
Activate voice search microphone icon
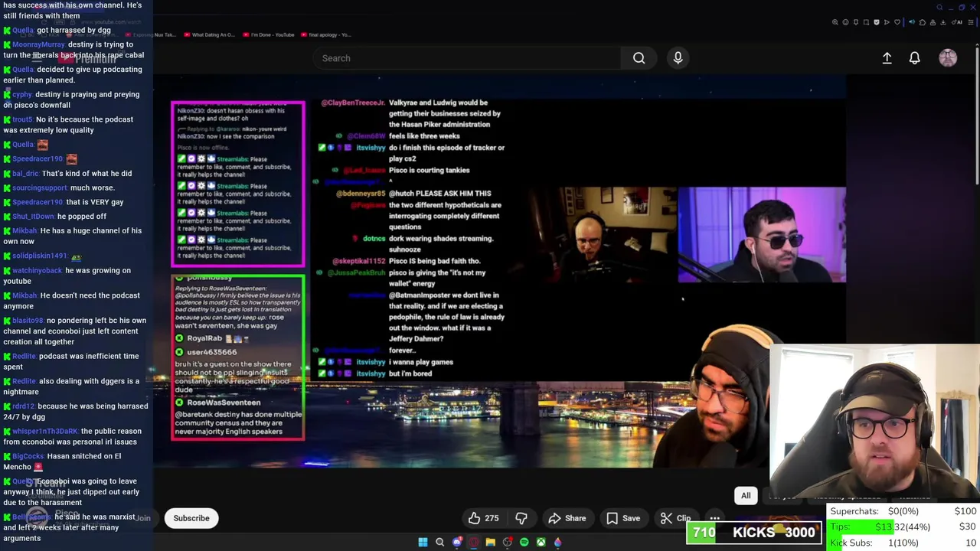678,58
